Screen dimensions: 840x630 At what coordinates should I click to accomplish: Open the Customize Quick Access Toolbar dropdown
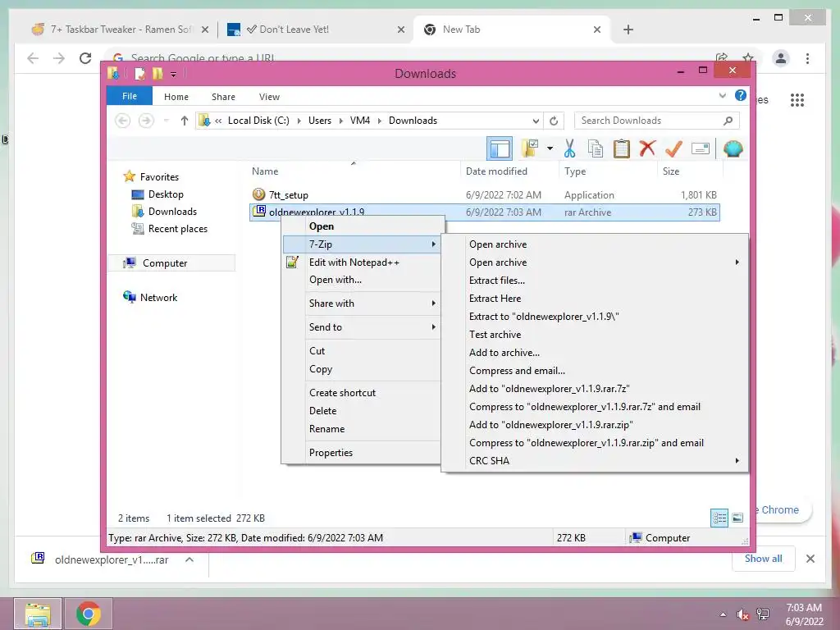pyautogui.click(x=174, y=74)
